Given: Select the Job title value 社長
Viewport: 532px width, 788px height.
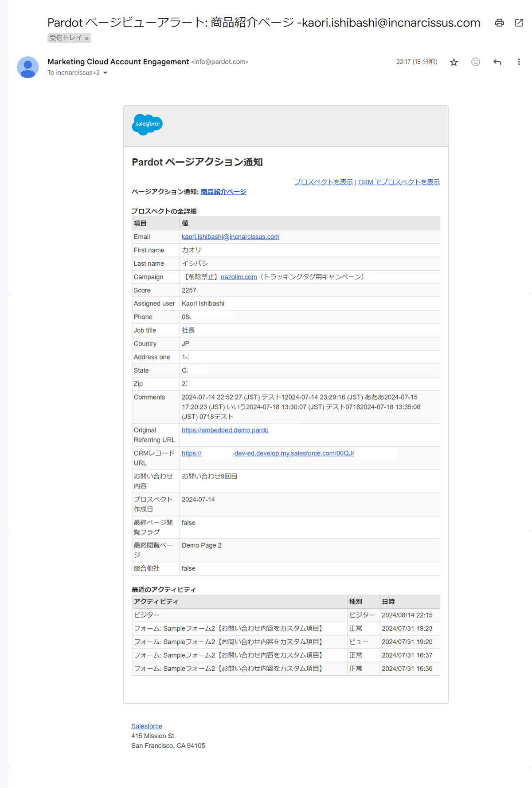Looking at the screenshot, I should [188, 330].
